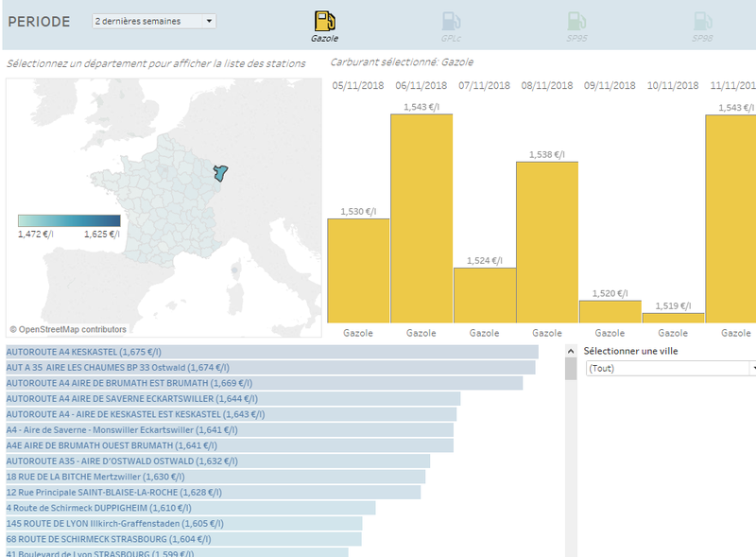756x557 pixels.
Task: Open the PERIODE '2 dernières semaines' dropdown
Action: [x=154, y=21]
